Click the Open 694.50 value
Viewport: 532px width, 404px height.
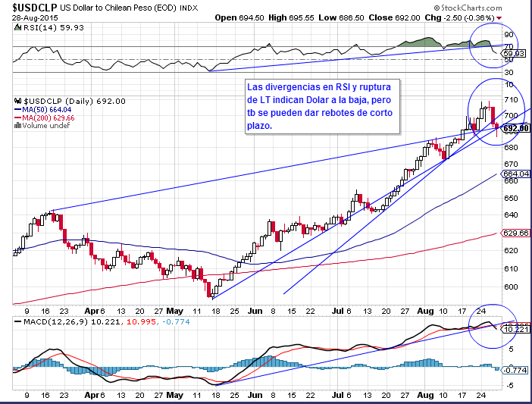click(239, 17)
